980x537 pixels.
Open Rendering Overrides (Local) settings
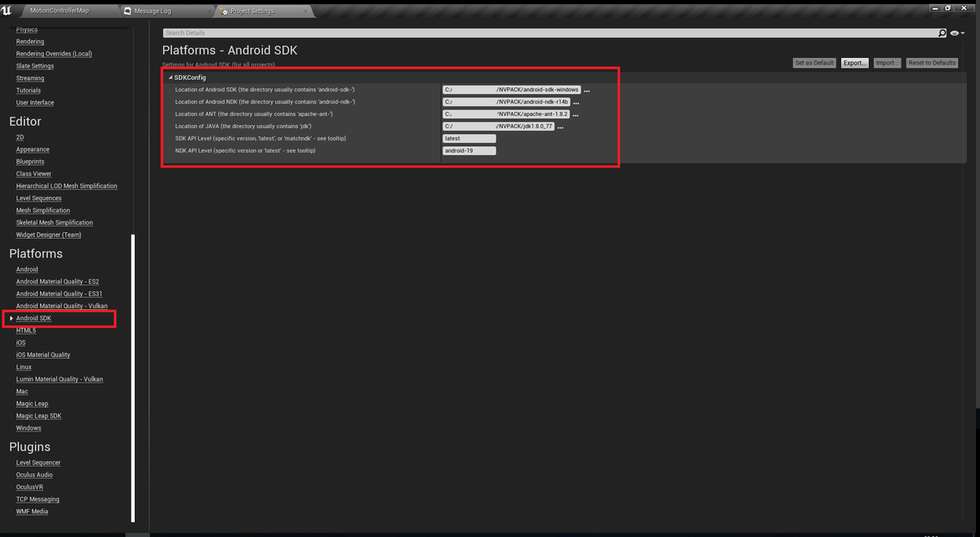[x=54, y=54]
